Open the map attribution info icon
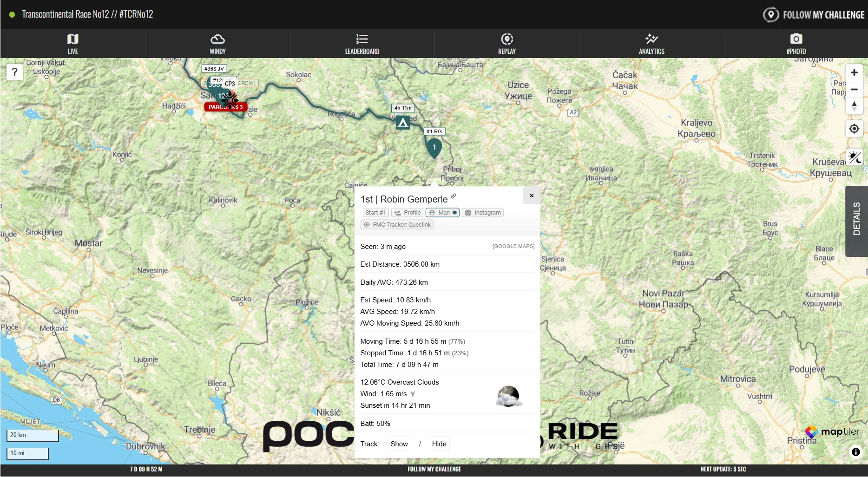Viewport: 868px width, 477px height. tap(856, 452)
